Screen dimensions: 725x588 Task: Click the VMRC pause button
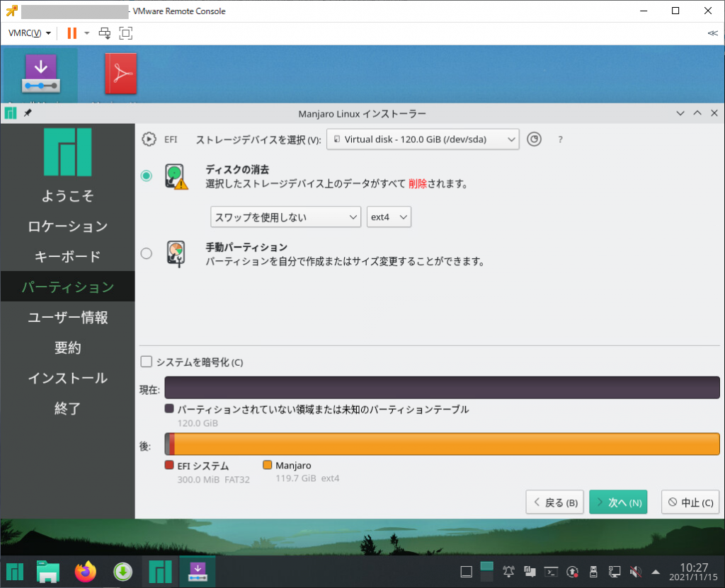coord(72,33)
